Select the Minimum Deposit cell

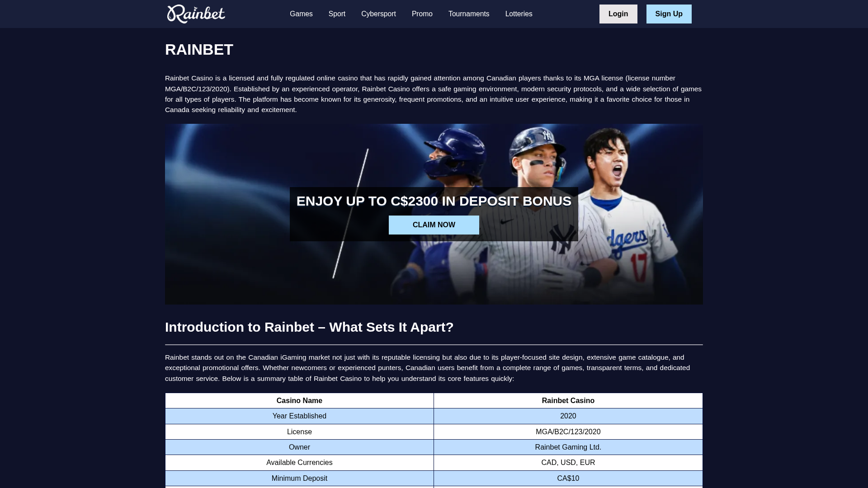(x=299, y=479)
